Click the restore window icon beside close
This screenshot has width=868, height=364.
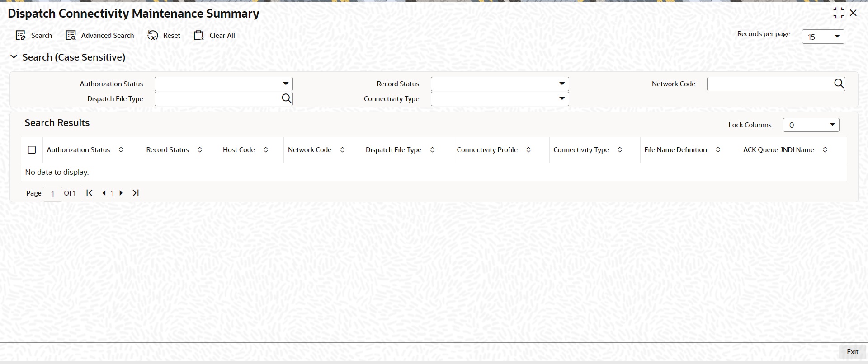pos(839,13)
